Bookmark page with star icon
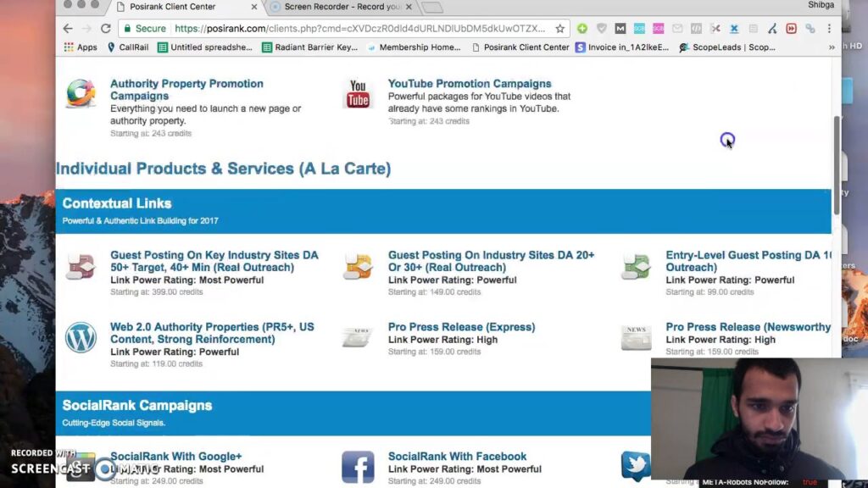 click(559, 28)
